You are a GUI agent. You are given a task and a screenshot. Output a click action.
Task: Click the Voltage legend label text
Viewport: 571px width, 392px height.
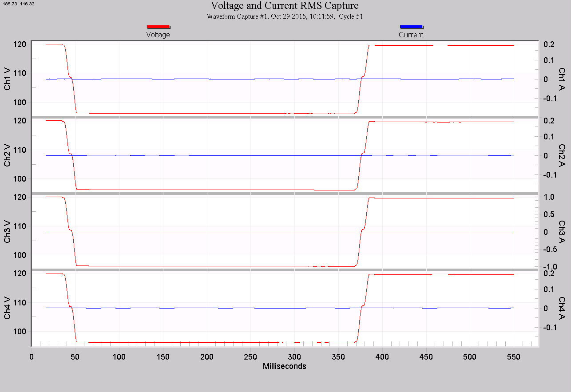coord(158,34)
